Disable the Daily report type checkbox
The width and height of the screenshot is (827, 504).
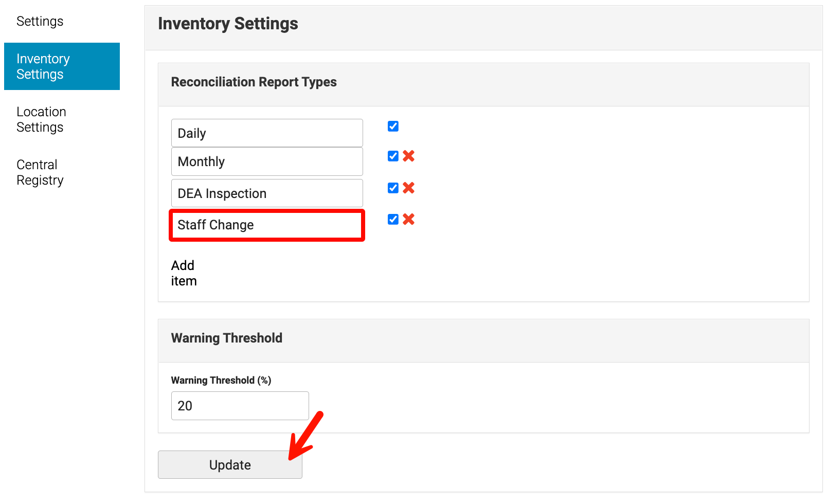coord(392,126)
